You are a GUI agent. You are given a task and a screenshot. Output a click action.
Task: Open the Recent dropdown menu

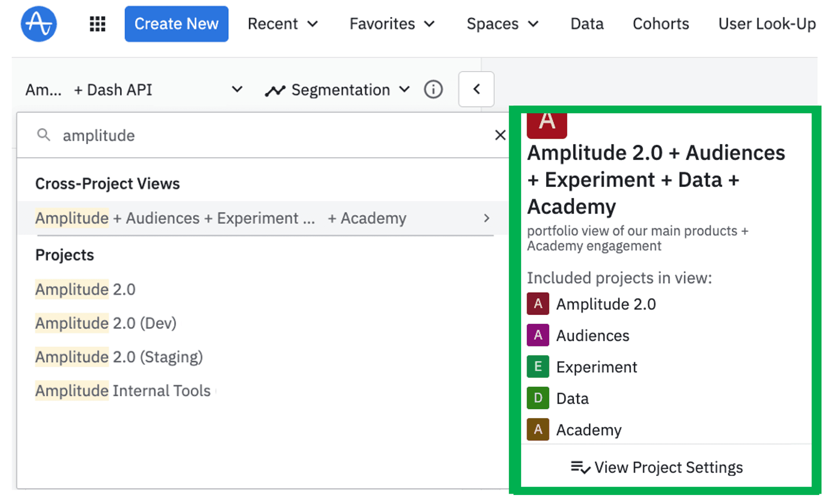[283, 24]
